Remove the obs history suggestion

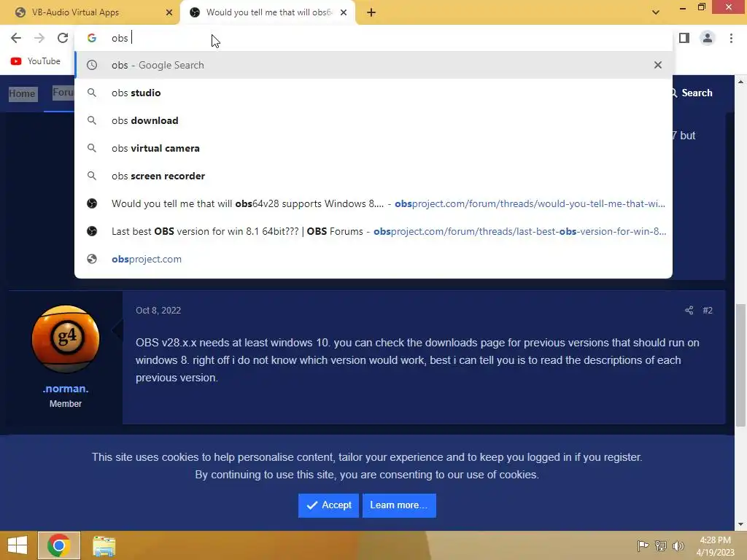click(x=658, y=65)
